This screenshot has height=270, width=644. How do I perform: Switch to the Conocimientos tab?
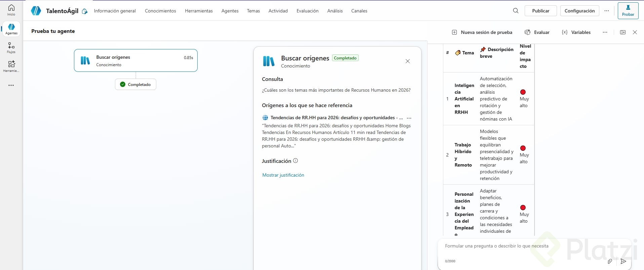[x=160, y=11]
